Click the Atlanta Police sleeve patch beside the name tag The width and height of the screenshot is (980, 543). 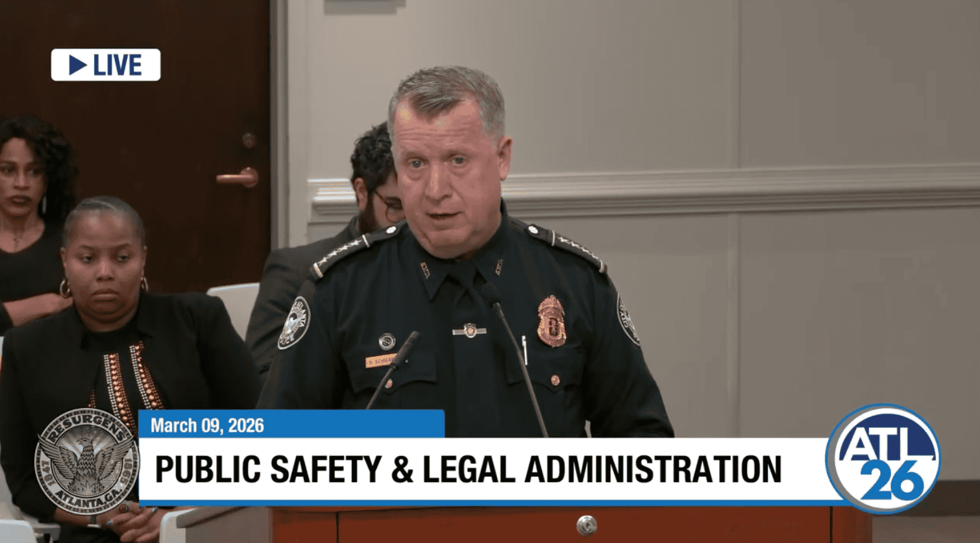[293, 322]
